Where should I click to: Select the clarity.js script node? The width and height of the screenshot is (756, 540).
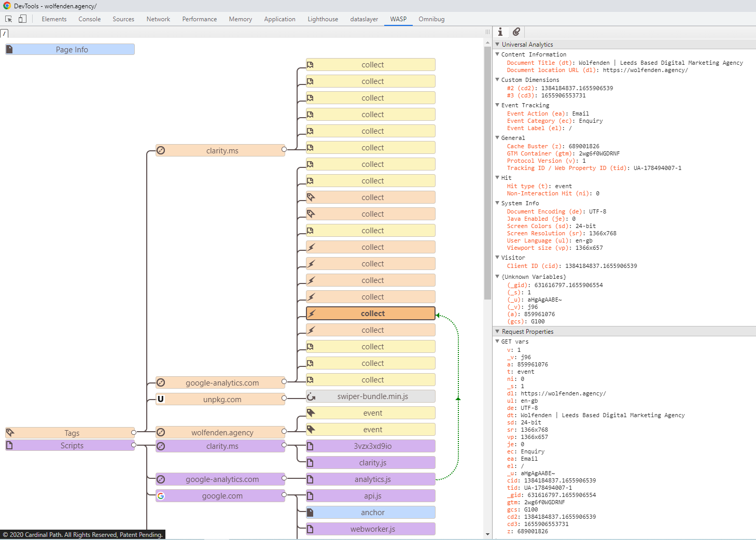(x=371, y=463)
